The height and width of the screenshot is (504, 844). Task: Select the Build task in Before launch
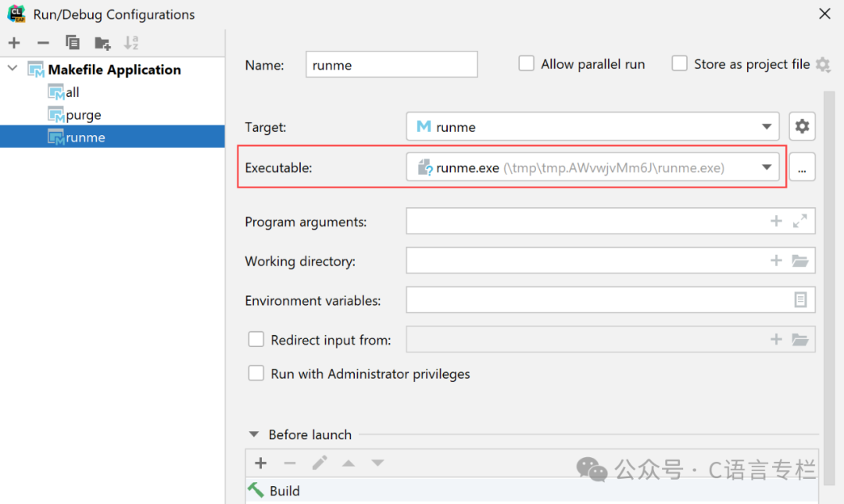(x=532, y=491)
